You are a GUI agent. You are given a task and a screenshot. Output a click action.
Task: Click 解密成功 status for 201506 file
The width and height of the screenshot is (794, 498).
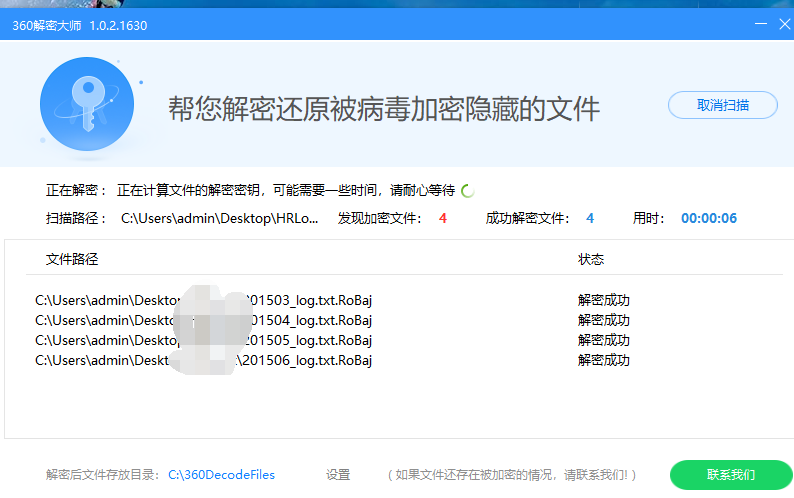coord(604,360)
